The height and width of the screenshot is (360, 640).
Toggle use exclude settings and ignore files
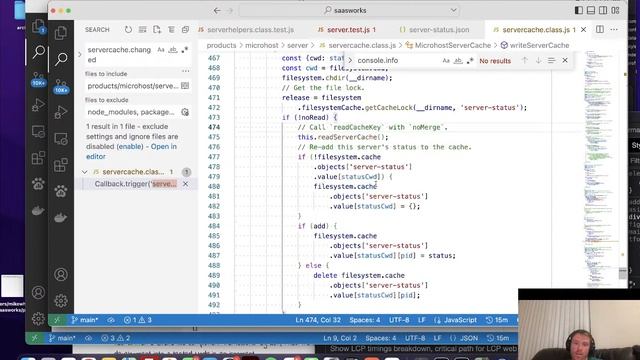click(185, 112)
